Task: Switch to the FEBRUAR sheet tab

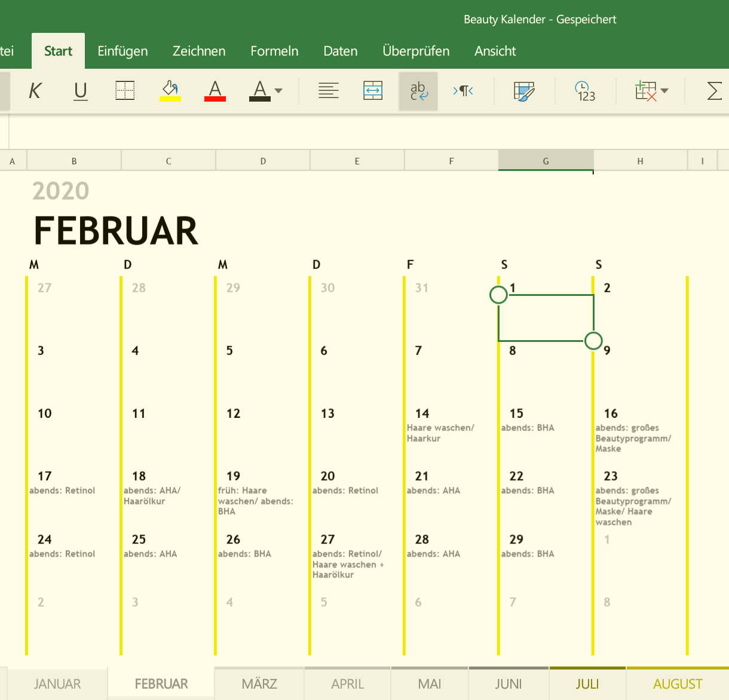Action: pyautogui.click(x=161, y=683)
